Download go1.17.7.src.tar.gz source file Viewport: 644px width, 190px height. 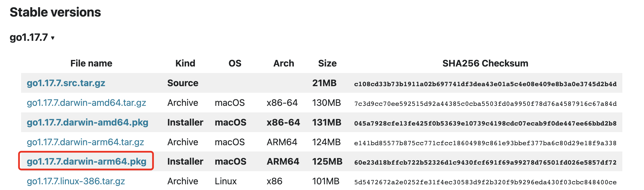[x=66, y=83]
